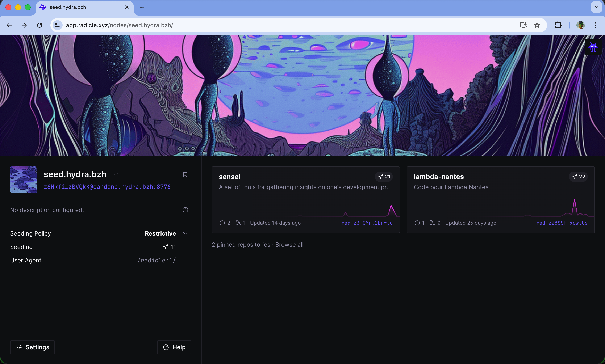This screenshot has height=364, width=605.
Task: Open the tab search dropdown arrow
Action: [x=596, y=7]
